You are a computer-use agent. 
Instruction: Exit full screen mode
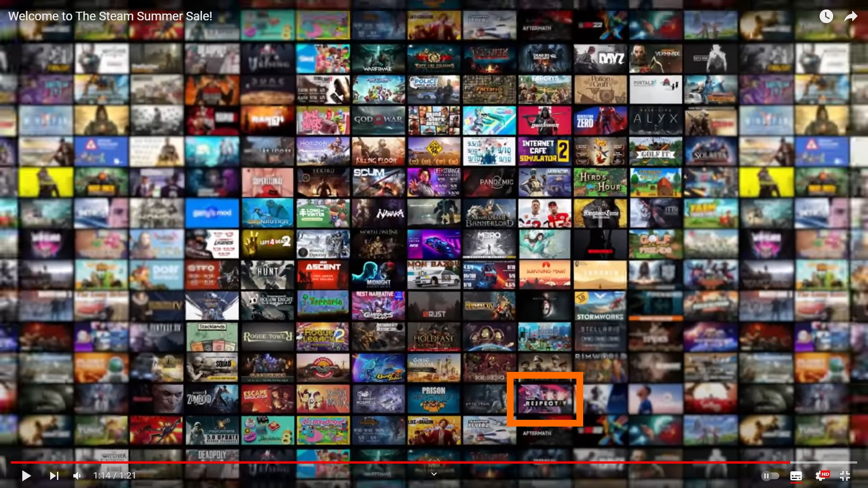(x=844, y=476)
